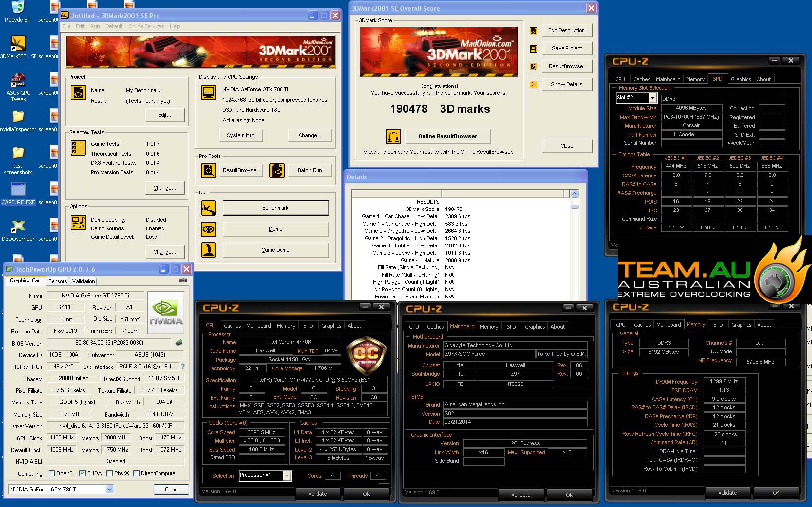Click the Bus Interface question mark icon

point(183,367)
